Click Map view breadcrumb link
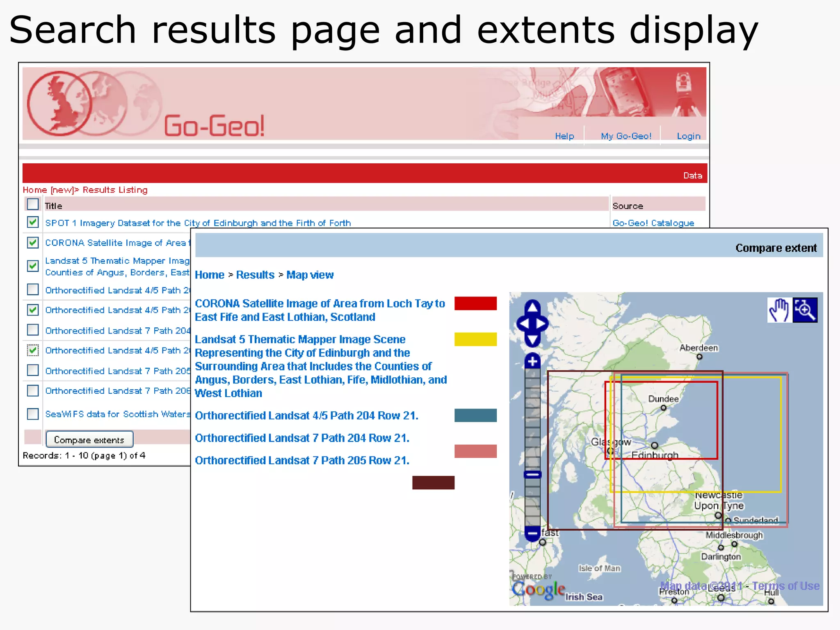Image resolution: width=840 pixels, height=630 pixels. tap(310, 275)
